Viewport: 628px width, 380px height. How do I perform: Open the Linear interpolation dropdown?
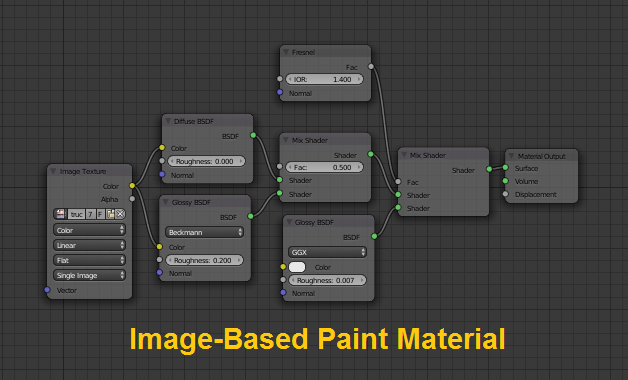tap(89, 245)
